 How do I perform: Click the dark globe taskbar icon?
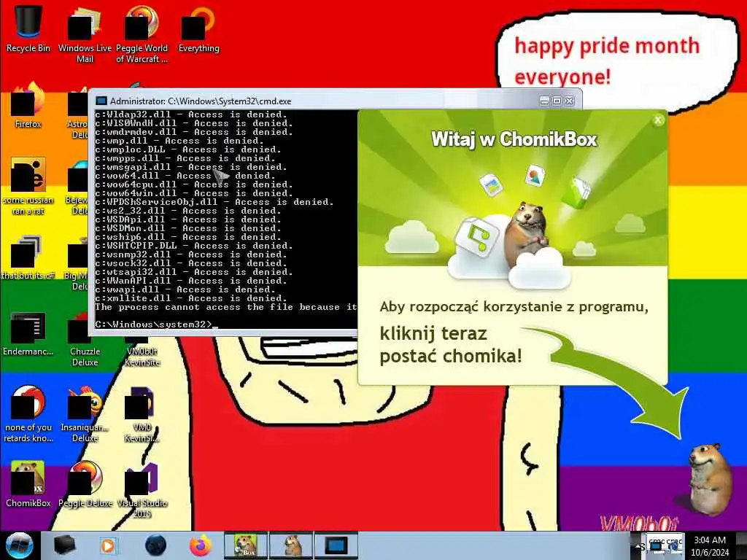click(x=155, y=545)
